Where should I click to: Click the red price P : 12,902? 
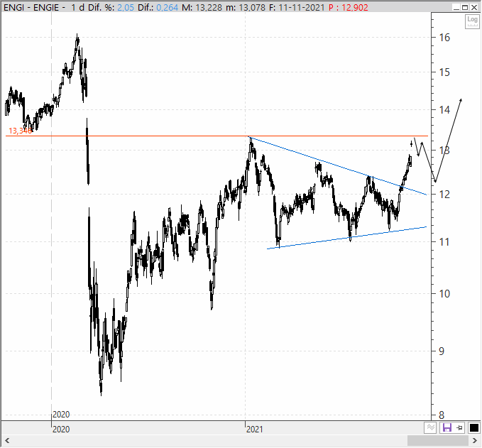coord(349,7)
